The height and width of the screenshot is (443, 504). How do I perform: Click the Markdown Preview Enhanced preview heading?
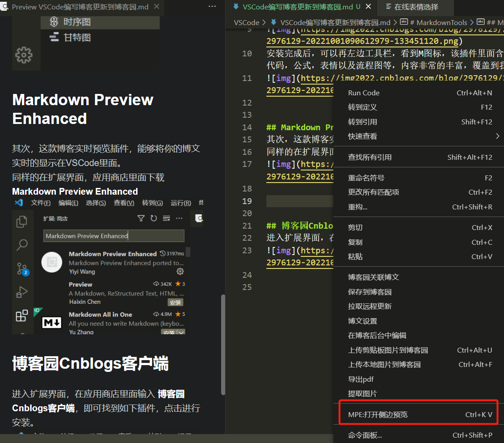[x=83, y=109]
